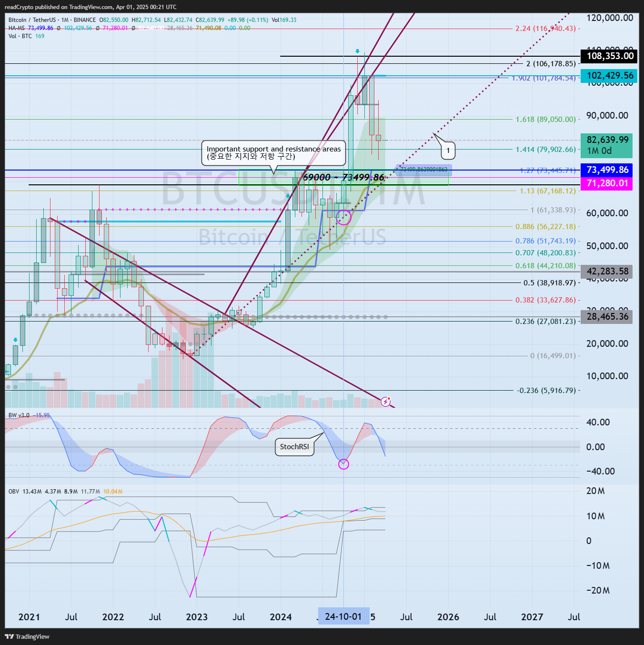Click the 90,000.00 price axis value
644x645 pixels.
pos(607,116)
